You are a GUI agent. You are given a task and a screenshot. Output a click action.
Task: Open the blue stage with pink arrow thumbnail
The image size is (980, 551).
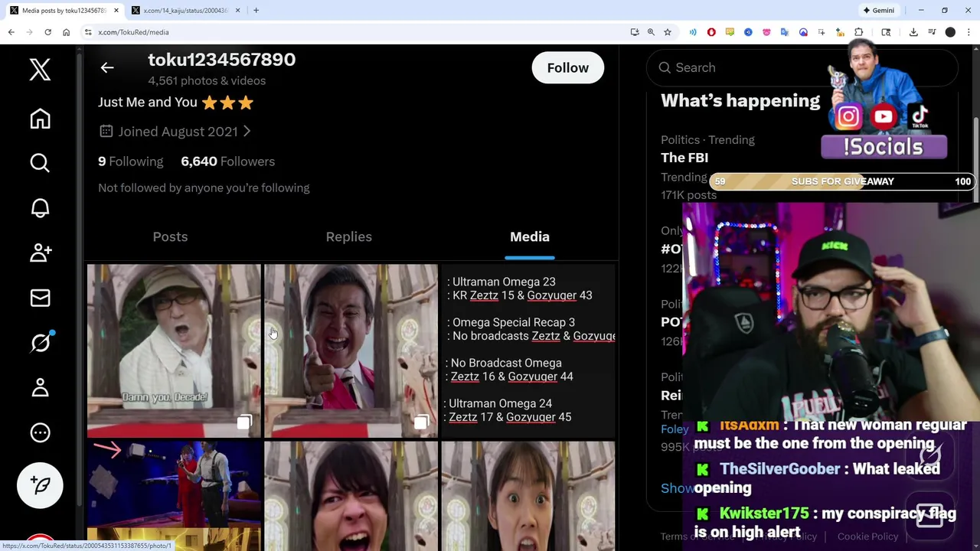click(174, 496)
